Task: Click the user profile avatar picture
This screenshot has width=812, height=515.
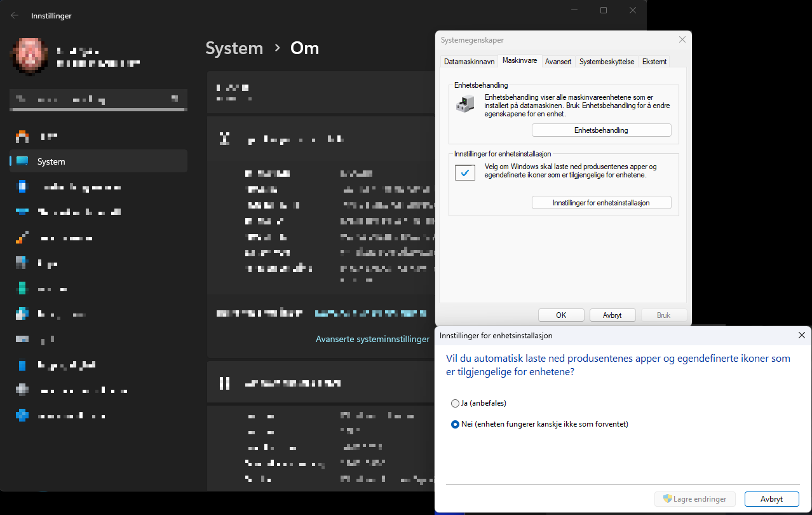Action: tap(30, 57)
